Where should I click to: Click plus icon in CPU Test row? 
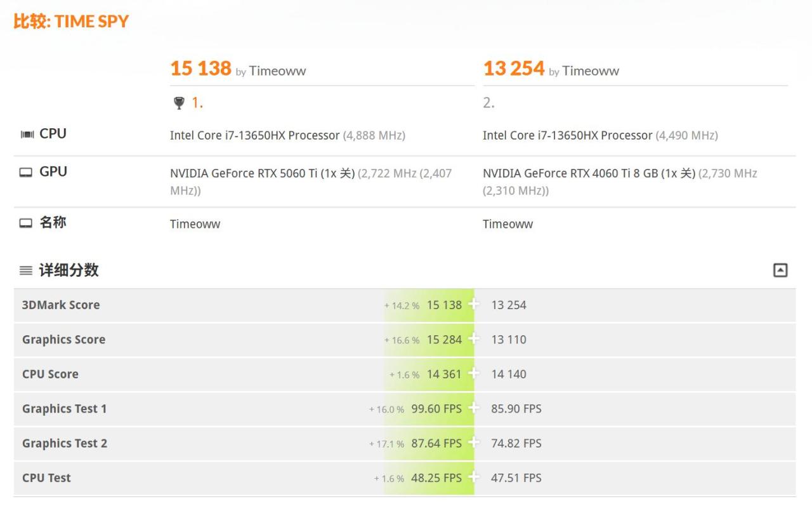473,477
